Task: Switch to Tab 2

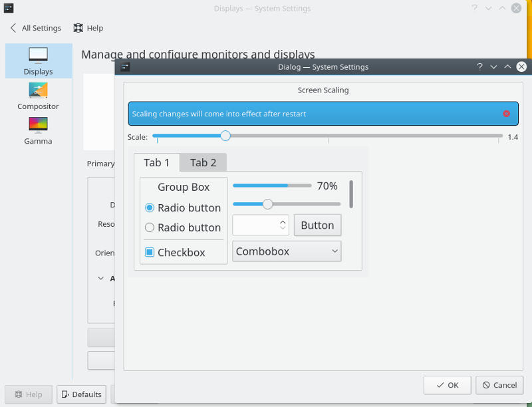Action: [202, 162]
